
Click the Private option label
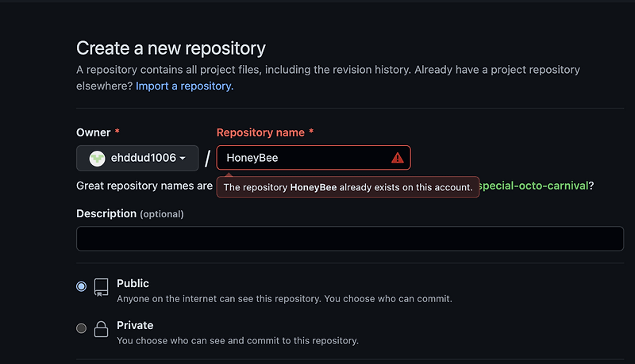[x=135, y=325]
